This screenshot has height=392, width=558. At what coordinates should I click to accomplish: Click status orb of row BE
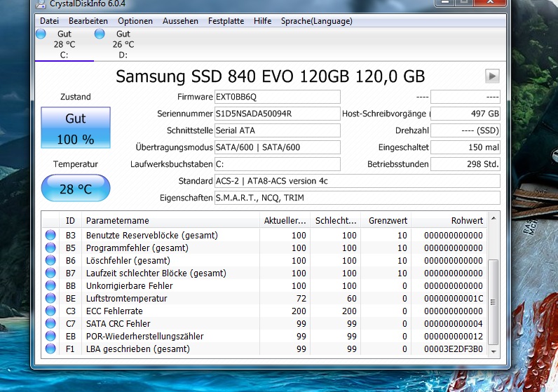[x=50, y=298]
